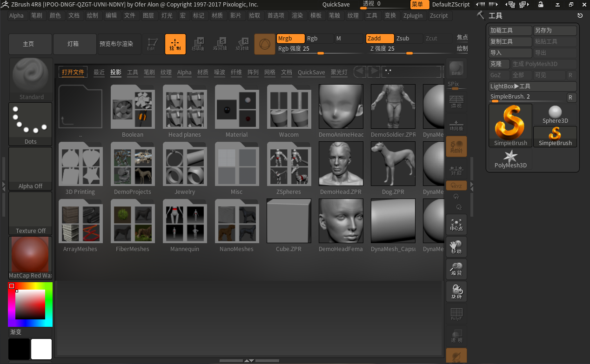Expand the LightBox▶工具 section
590x364 pixels.
tap(532, 86)
